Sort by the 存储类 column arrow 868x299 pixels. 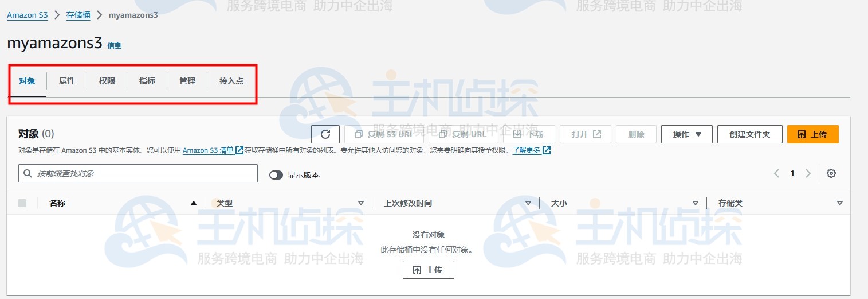[x=840, y=203]
